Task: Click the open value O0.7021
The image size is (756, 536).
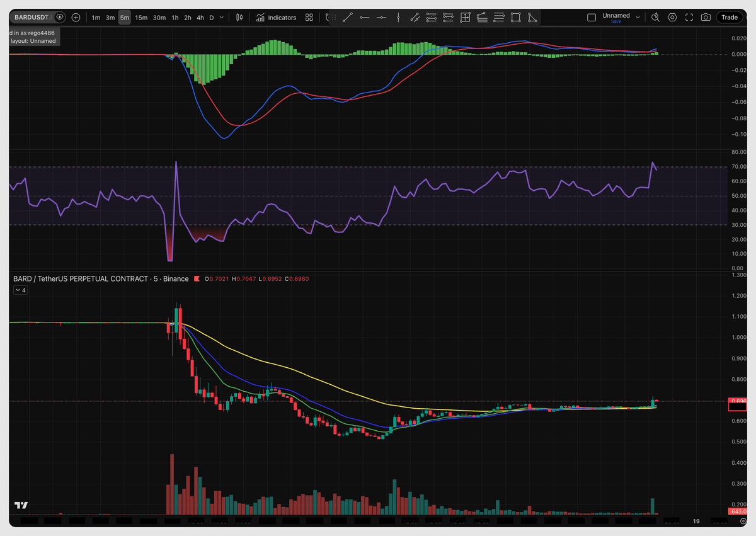Action: tap(218, 278)
